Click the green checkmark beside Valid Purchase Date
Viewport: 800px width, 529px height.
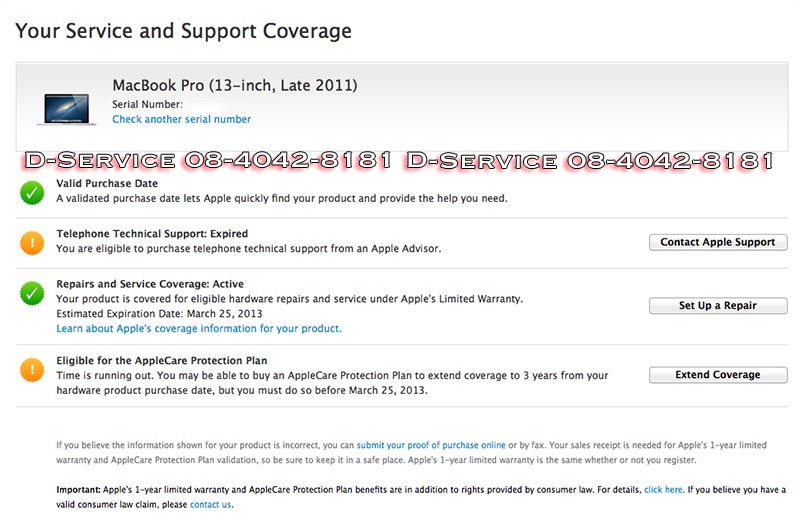32,192
